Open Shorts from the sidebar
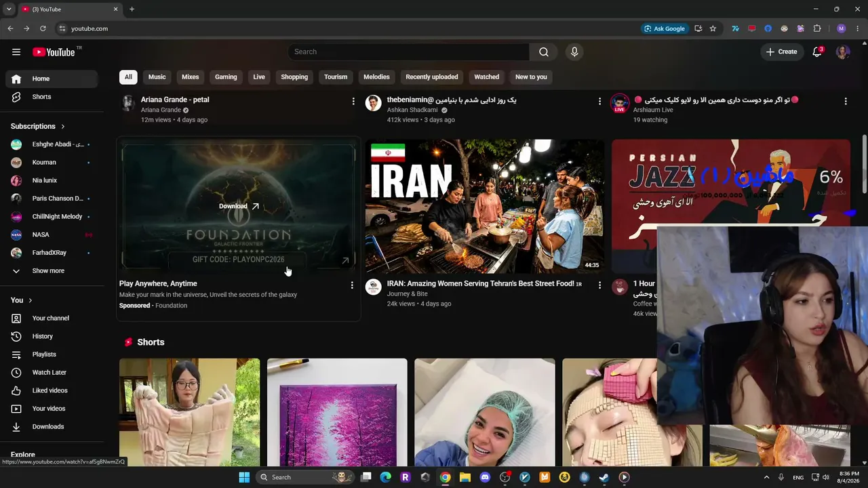 (x=52, y=97)
